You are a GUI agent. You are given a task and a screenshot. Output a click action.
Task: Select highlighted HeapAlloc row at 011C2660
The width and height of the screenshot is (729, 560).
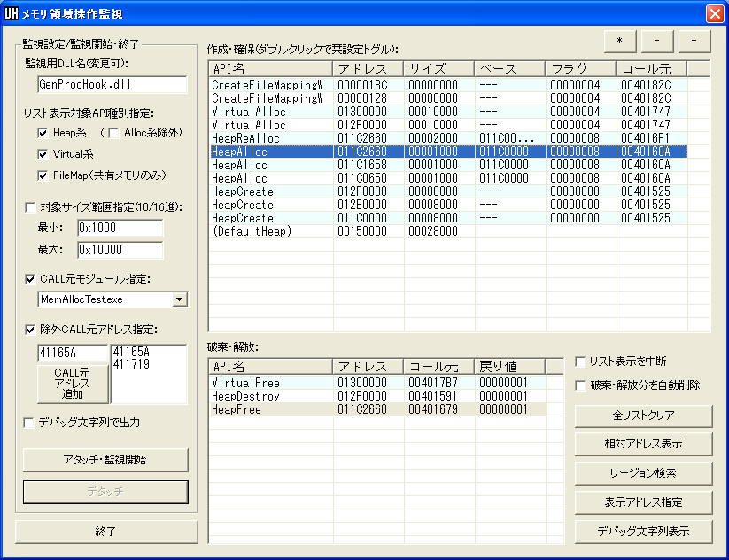point(448,152)
